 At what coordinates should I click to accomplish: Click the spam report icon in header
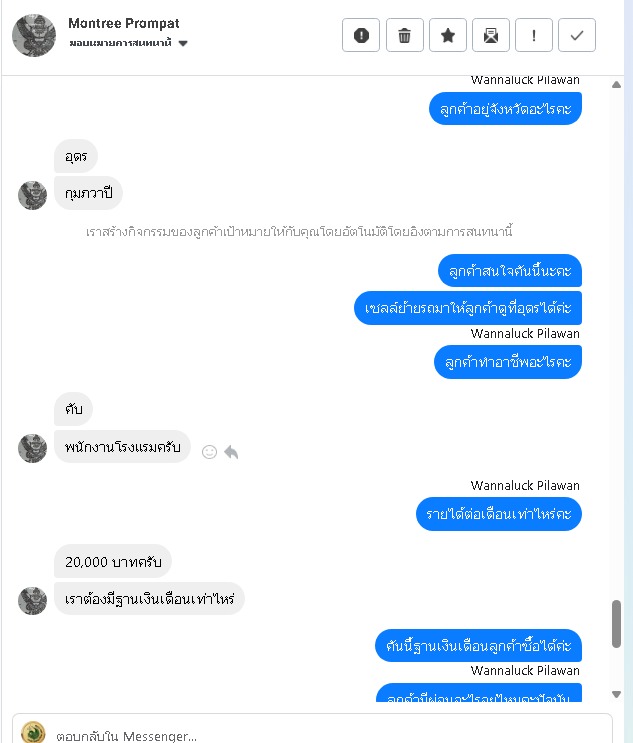(x=361, y=35)
